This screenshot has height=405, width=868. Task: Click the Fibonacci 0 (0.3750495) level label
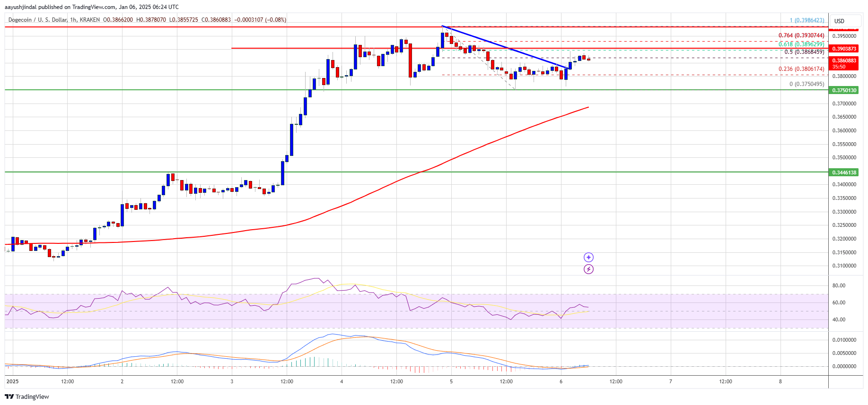click(x=807, y=84)
